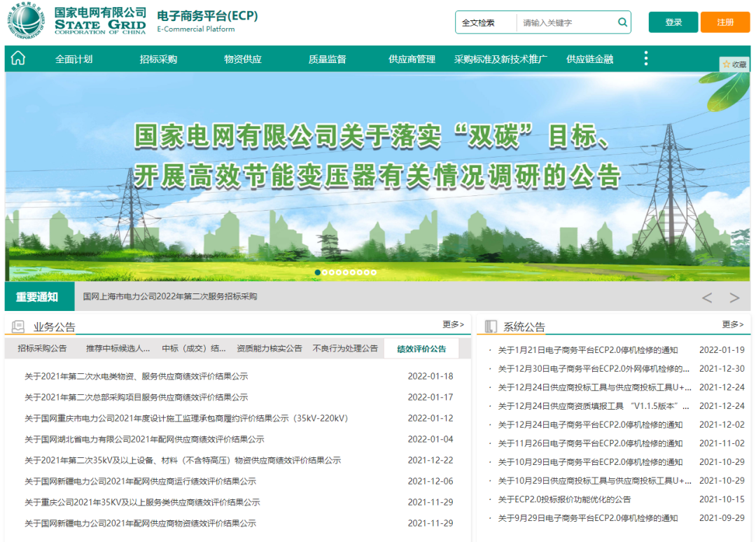
Task: Click the keyword search input field
Action: pos(567,22)
